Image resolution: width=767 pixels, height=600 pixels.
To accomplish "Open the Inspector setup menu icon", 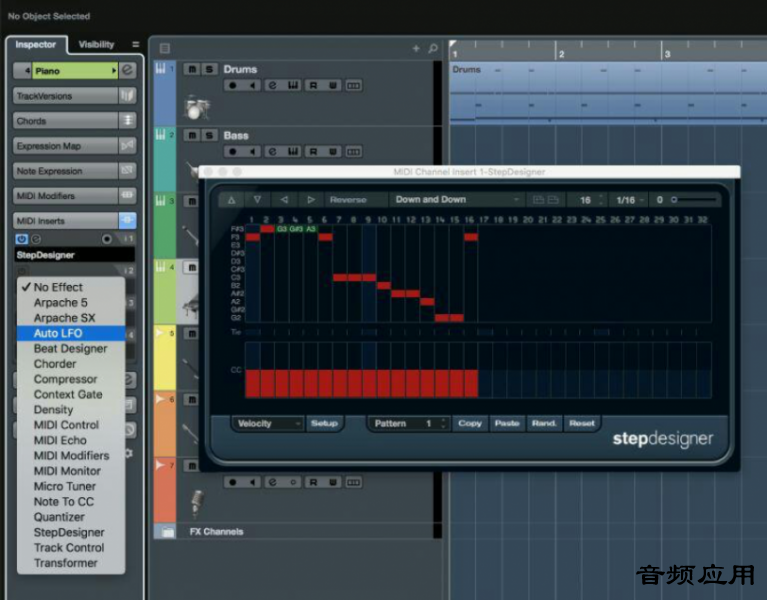I will (135, 44).
